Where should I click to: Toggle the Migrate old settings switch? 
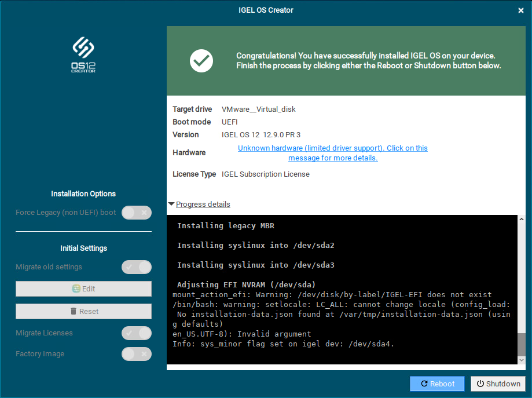click(x=137, y=267)
